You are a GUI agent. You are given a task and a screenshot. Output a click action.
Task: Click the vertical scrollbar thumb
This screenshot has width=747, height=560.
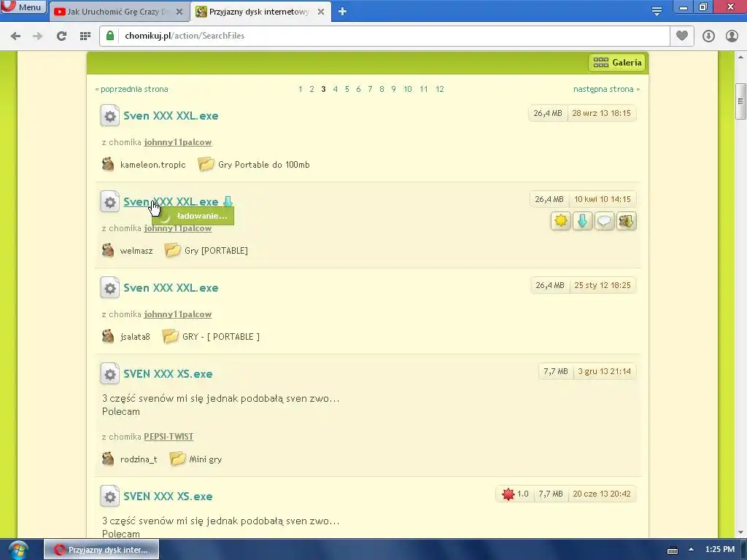[740, 101]
